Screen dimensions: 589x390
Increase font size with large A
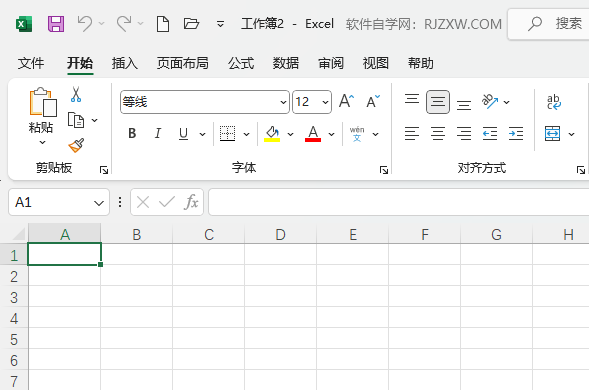tap(346, 101)
